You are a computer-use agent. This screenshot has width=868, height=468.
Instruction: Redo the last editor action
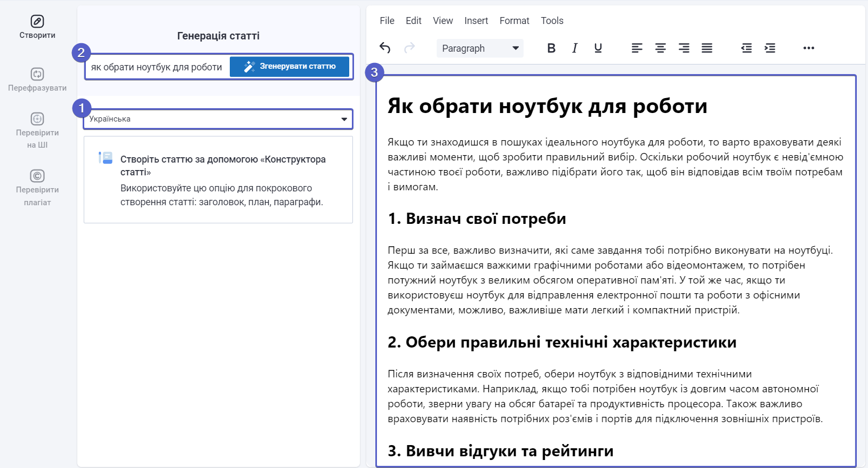pyautogui.click(x=409, y=48)
